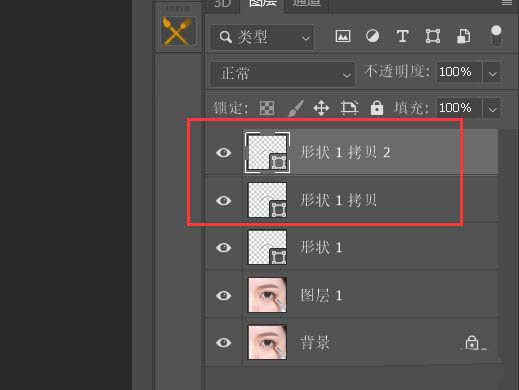Filter layers by text layer type
This screenshot has height=390, width=519.
point(402,36)
